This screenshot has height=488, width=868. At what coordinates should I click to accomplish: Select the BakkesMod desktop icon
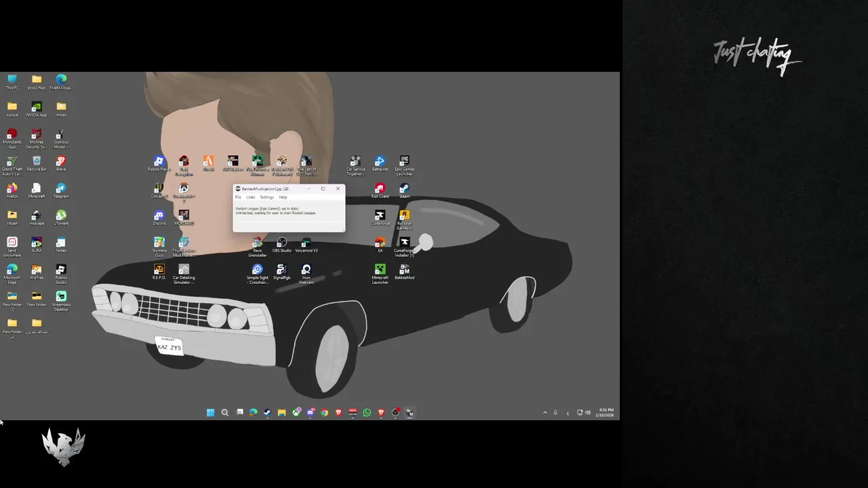pos(404,272)
